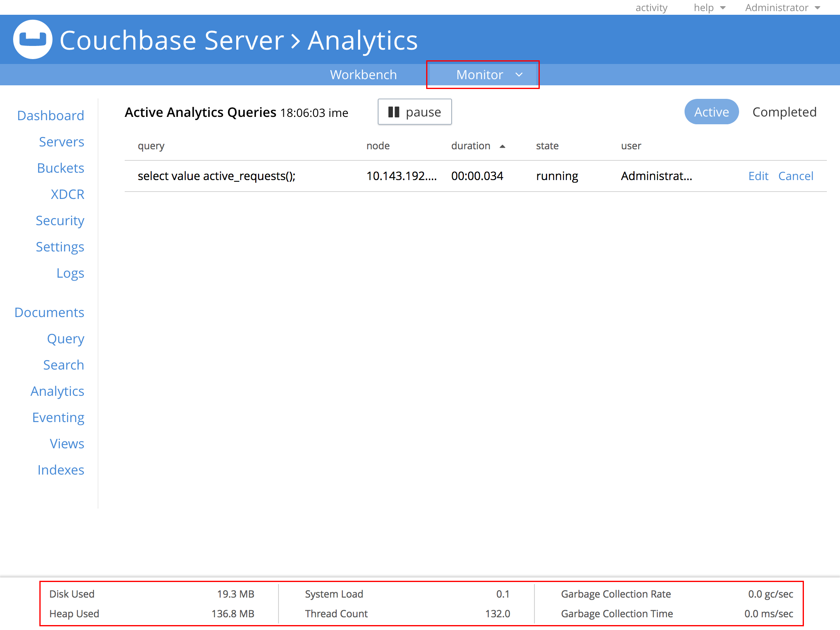Switch to the Active queries view
Screen dimensions: 840x630
[711, 112]
